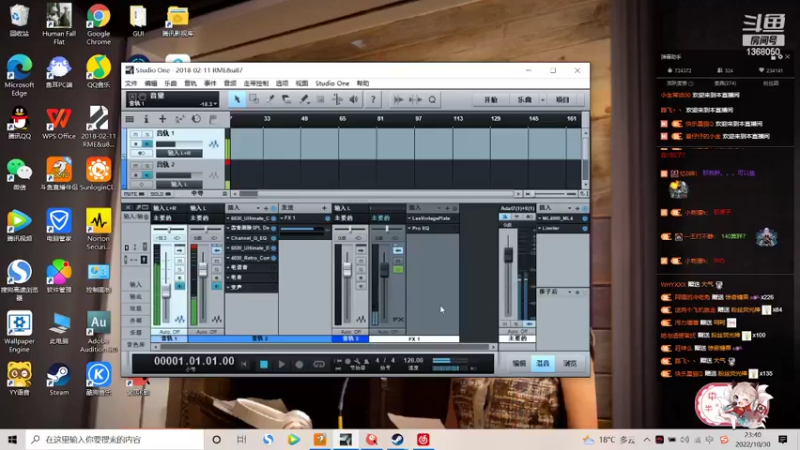
Task: Click the return-to-zero transport button
Action: click(244, 364)
